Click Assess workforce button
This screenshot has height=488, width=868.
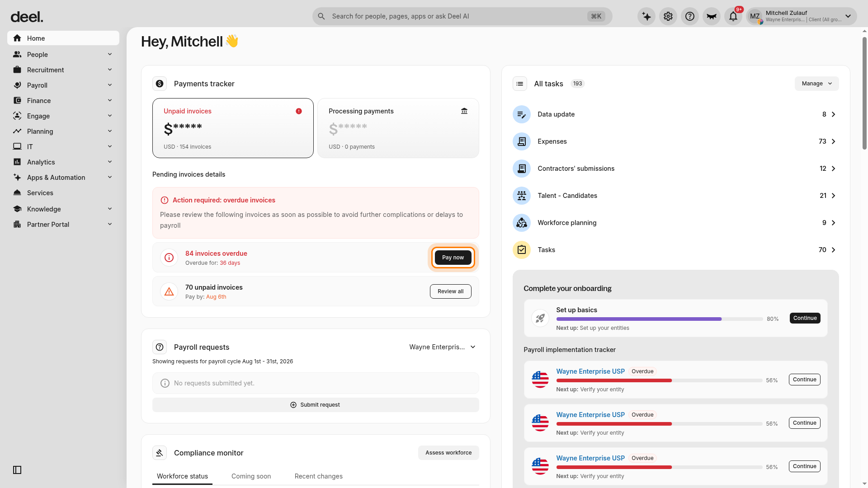448,453
